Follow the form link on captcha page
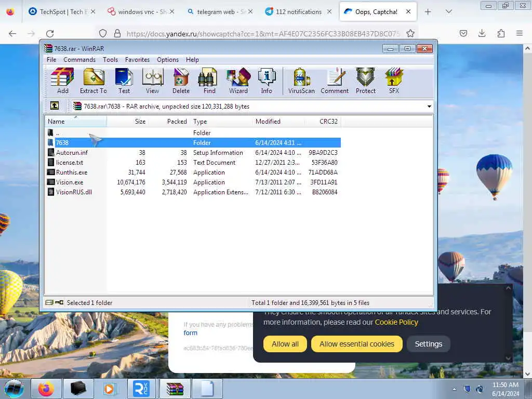Image resolution: width=532 pixels, height=399 pixels. 190,333
